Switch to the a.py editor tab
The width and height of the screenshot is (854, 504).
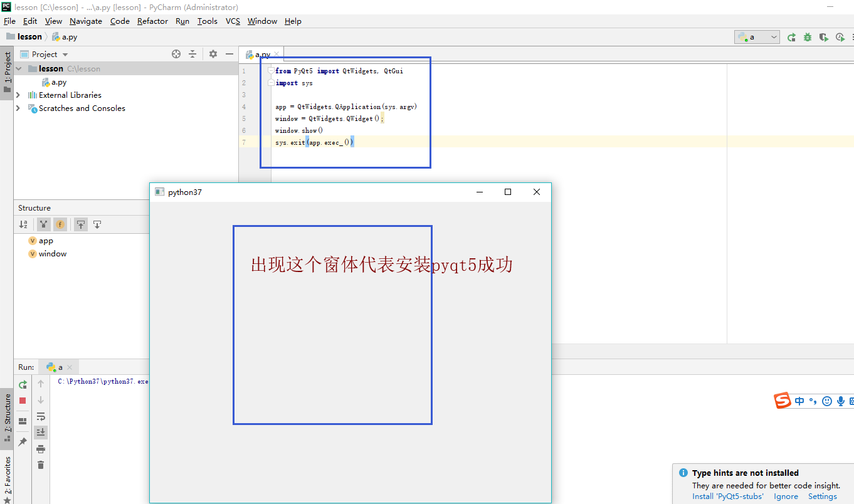click(x=262, y=54)
